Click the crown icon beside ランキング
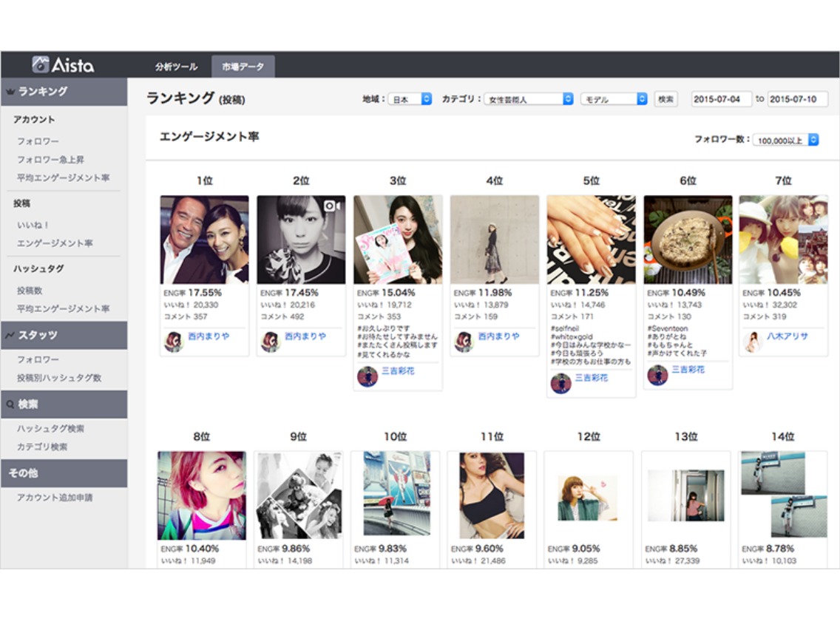 pos(10,92)
